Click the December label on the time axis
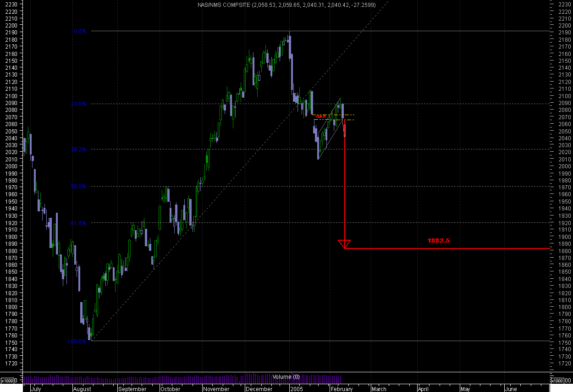 (259, 389)
